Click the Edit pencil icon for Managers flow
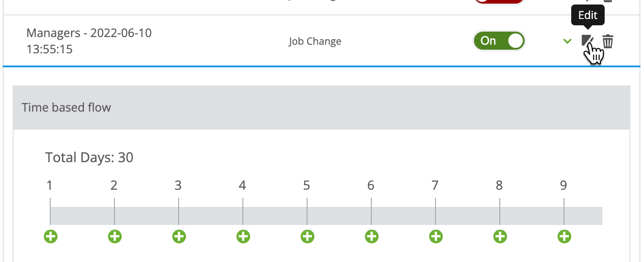The width and height of the screenshot is (644, 262). pos(587,41)
